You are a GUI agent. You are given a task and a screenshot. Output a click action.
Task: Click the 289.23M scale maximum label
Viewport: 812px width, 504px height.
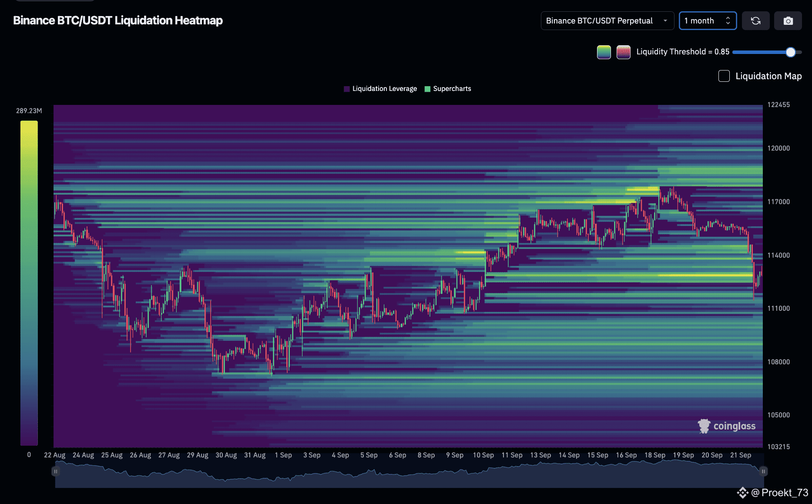tap(29, 111)
